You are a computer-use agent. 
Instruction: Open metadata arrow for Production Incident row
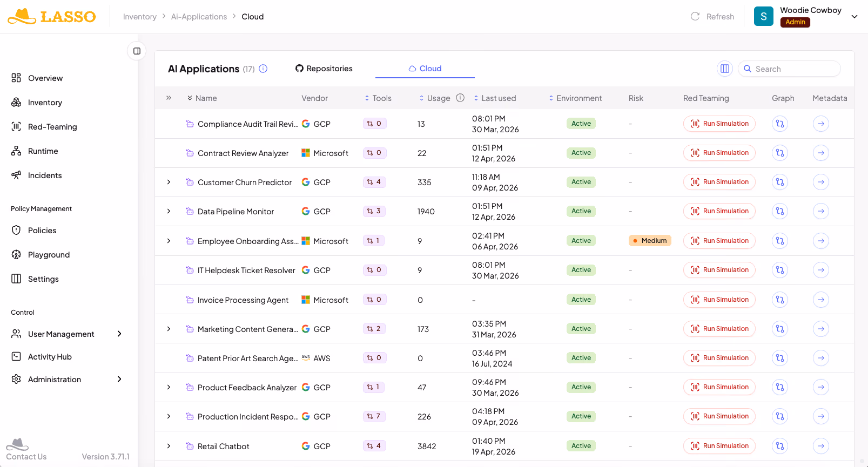pyautogui.click(x=820, y=416)
